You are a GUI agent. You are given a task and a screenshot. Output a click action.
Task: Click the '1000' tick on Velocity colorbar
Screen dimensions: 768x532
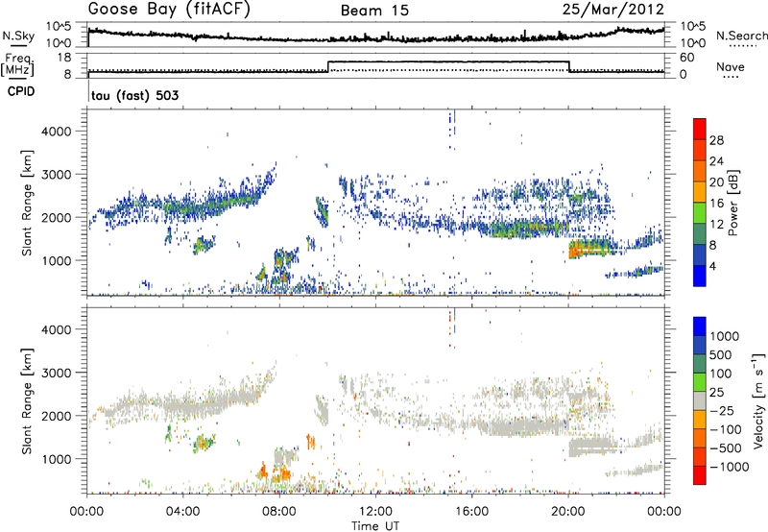coord(724,336)
